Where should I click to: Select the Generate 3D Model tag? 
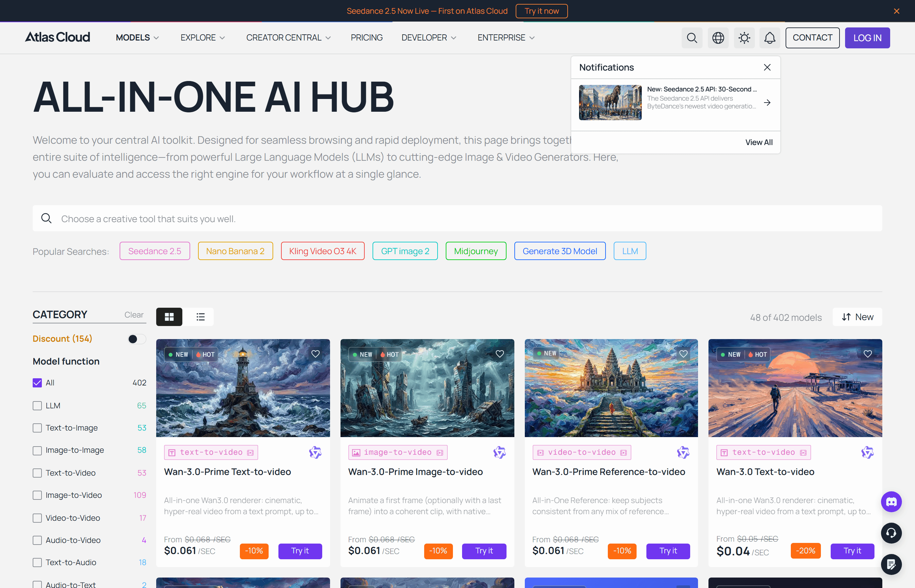(x=560, y=251)
